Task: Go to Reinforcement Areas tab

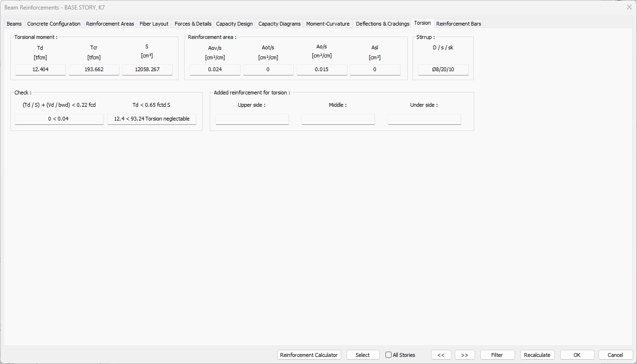Action: pyautogui.click(x=110, y=24)
